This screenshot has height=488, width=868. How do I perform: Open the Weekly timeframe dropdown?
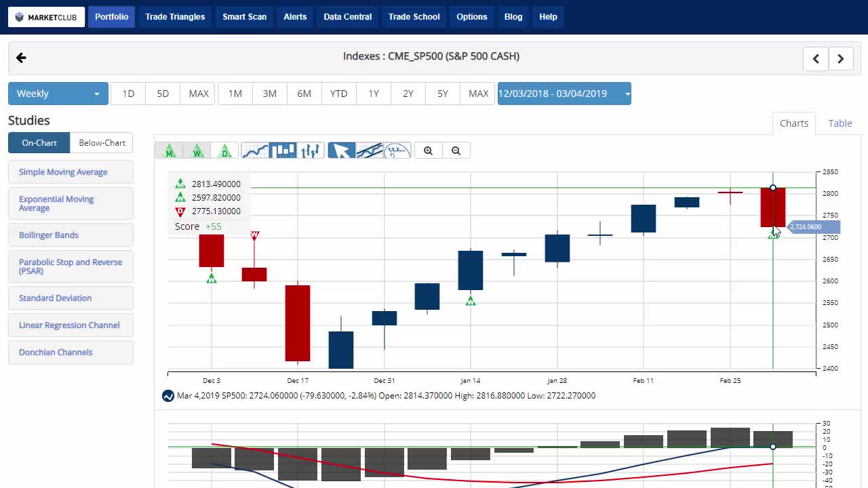(x=58, y=94)
